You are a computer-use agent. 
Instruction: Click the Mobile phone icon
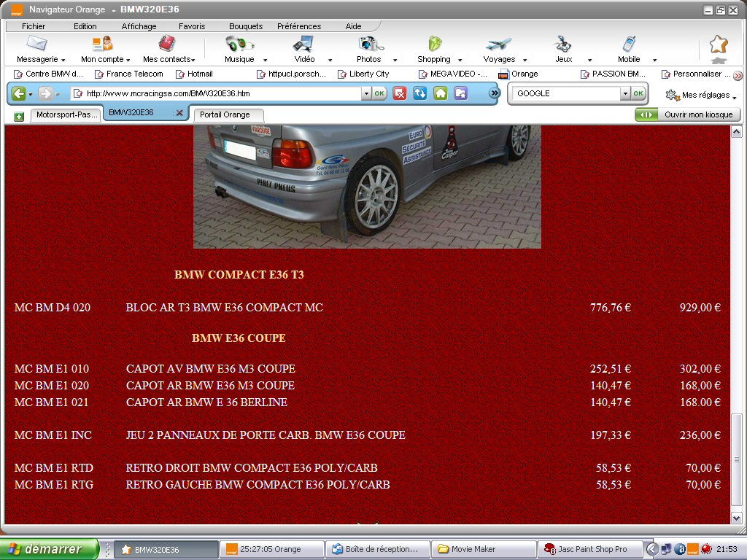point(629,44)
